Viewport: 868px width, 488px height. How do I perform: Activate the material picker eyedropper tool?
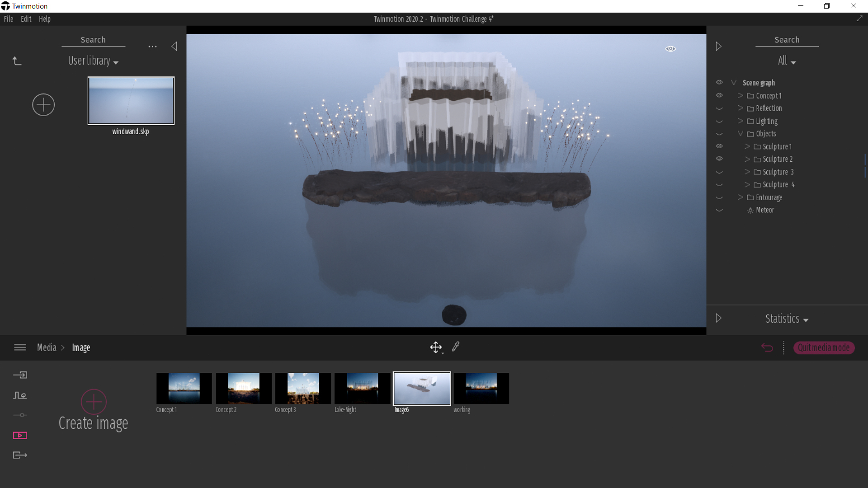tap(456, 347)
